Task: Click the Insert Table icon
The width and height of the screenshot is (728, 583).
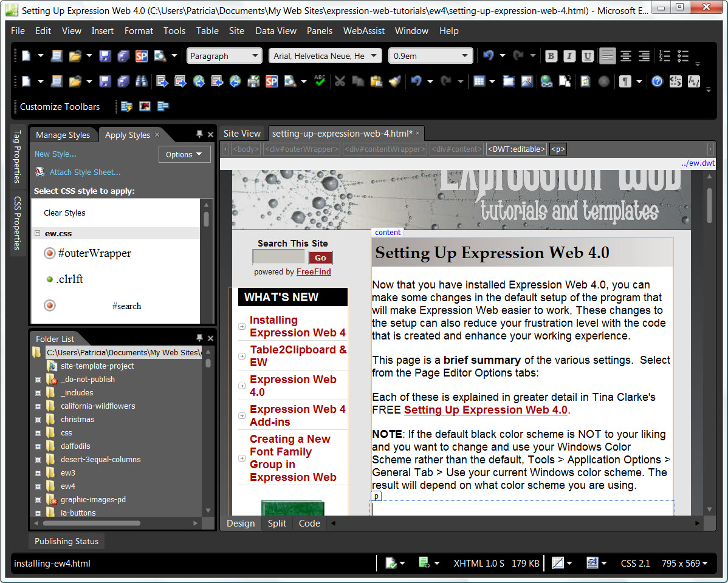Action: 479,82
